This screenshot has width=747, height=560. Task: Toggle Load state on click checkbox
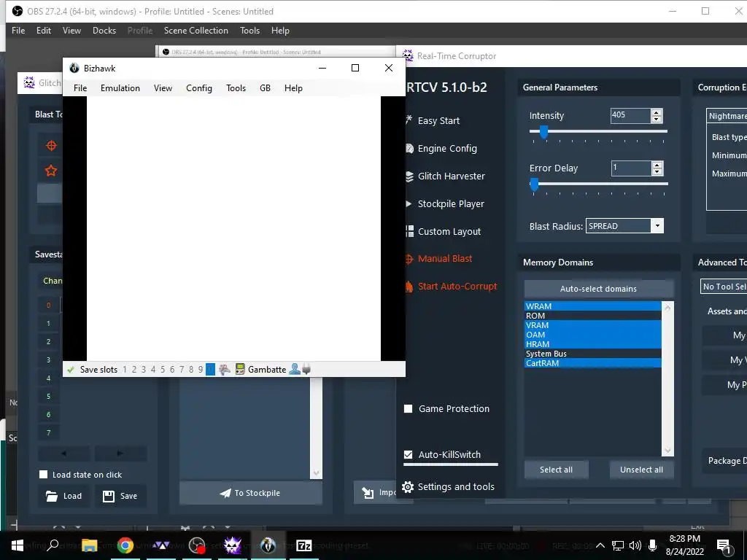point(43,474)
